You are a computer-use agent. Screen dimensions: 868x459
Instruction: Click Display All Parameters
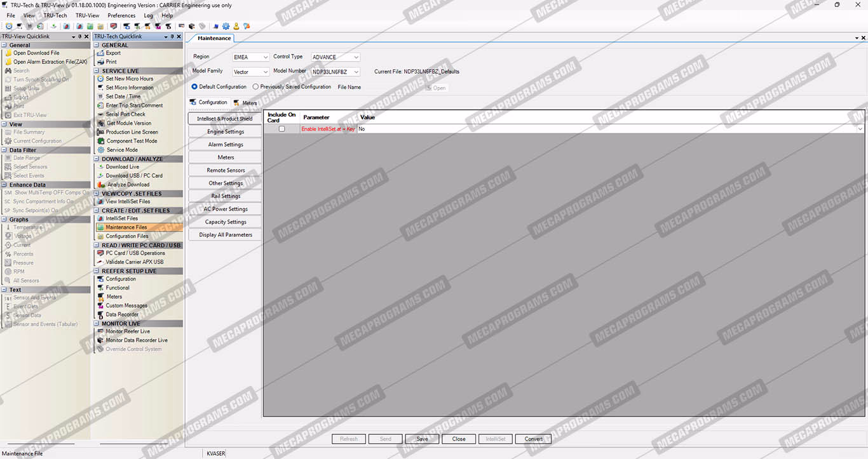click(226, 235)
